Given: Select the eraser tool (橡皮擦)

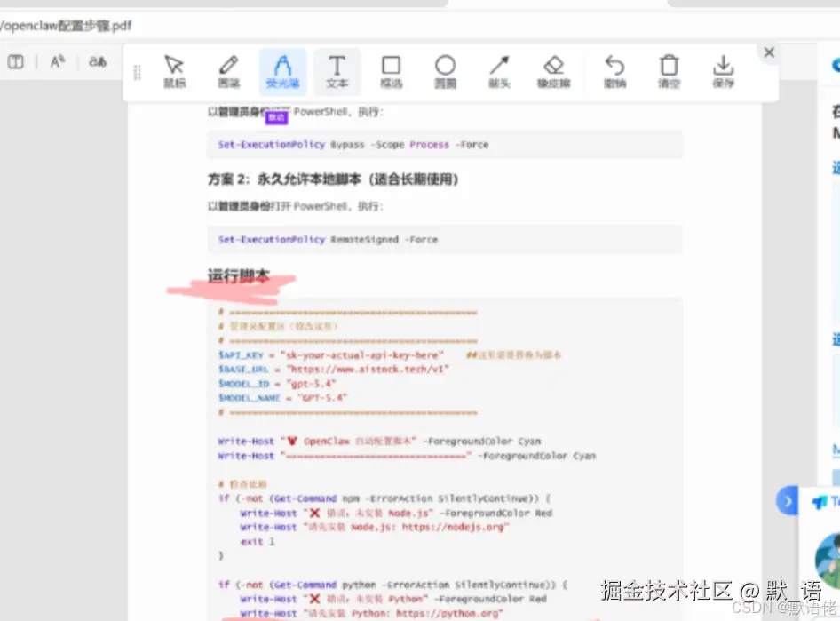Looking at the screenshot, I should point(554,72).
